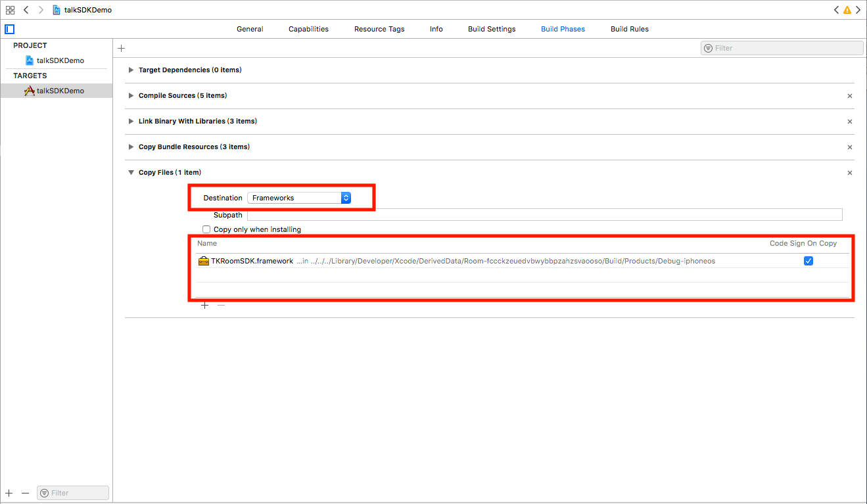Click the related items grid icon
The width and height of the screenshot is (867, 504).
click(10, 10)
